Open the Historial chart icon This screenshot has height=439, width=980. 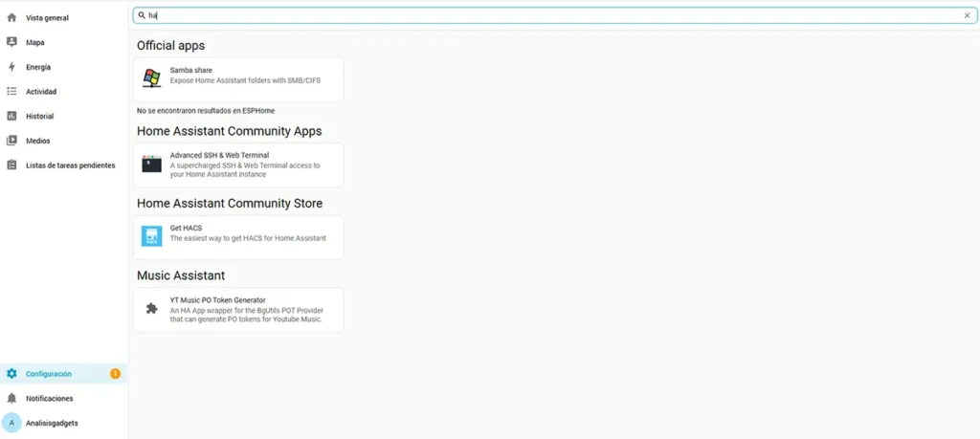pyautogui.click(x=11, y=116)
